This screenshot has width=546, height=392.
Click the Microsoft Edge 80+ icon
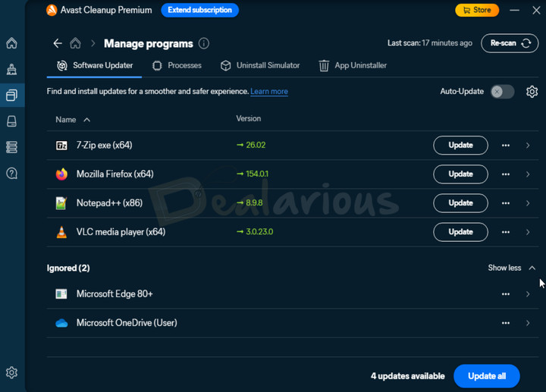pyautogui.click(x=61, y=294)
